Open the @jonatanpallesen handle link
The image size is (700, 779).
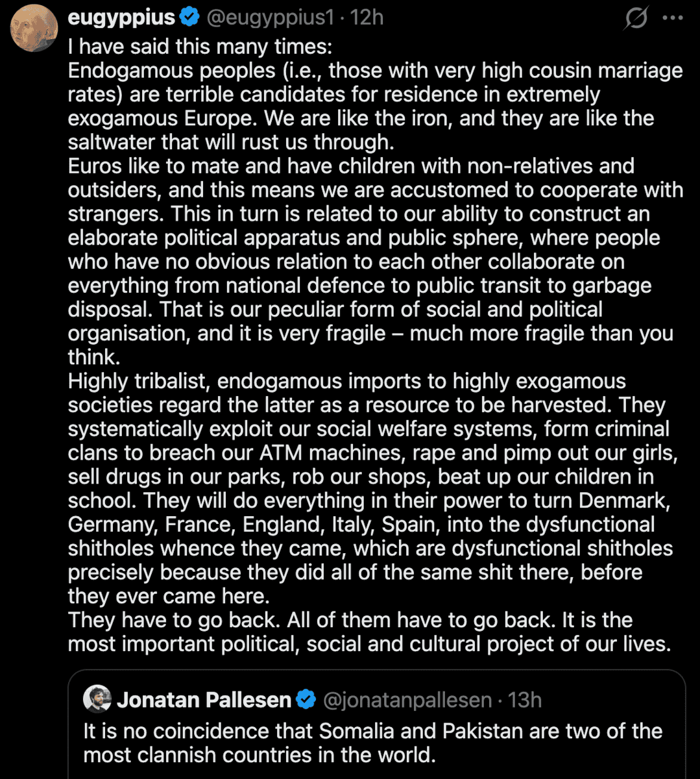(407, 700)
